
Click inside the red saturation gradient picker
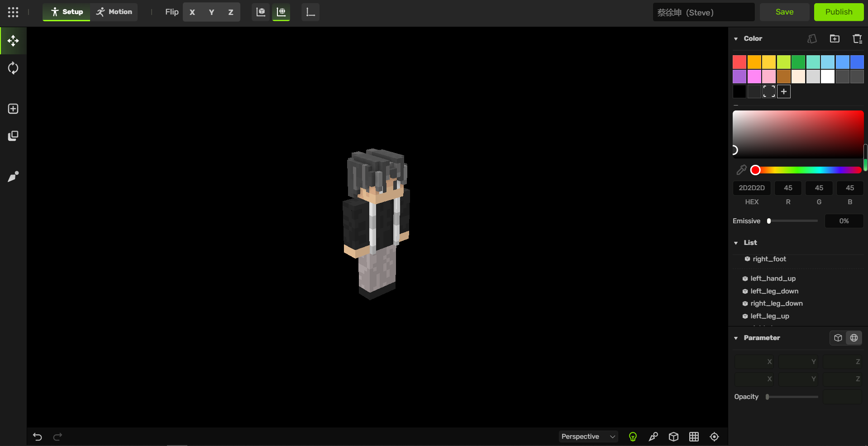pos(798,134)
